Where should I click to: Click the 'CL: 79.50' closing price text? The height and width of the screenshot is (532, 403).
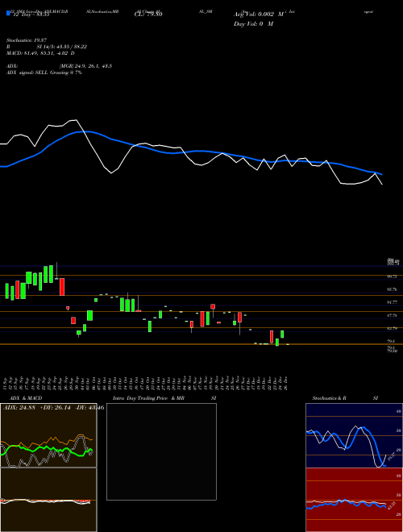click(x=148, y=15)
